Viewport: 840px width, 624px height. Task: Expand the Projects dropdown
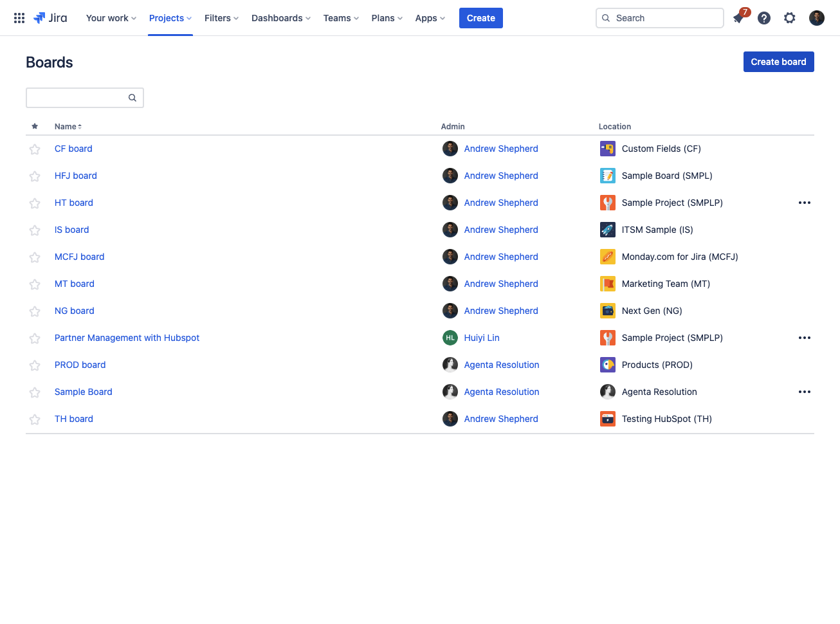pyautogui.click(x=170, y=18)
